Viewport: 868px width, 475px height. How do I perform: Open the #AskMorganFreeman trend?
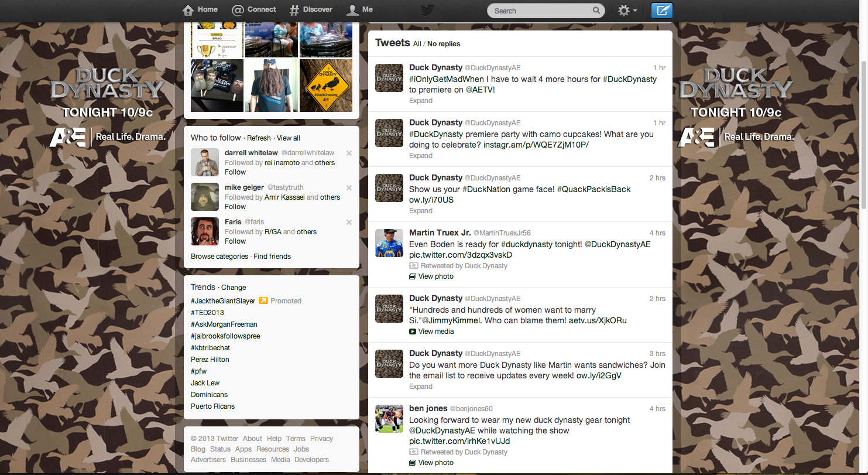(x=224, y=324)
